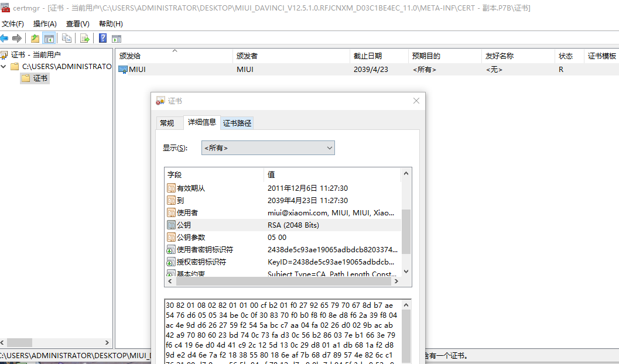The height and width of the screenshot is (364, 619).
Task: Click field list horizontal scroll right arrow
Action: (x=396, y=281)
